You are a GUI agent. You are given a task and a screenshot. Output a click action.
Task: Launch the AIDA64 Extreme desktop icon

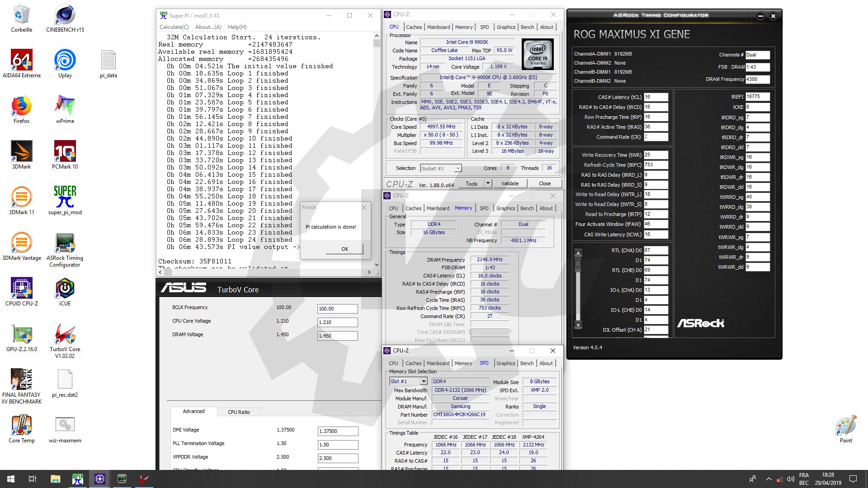[22, 64]
